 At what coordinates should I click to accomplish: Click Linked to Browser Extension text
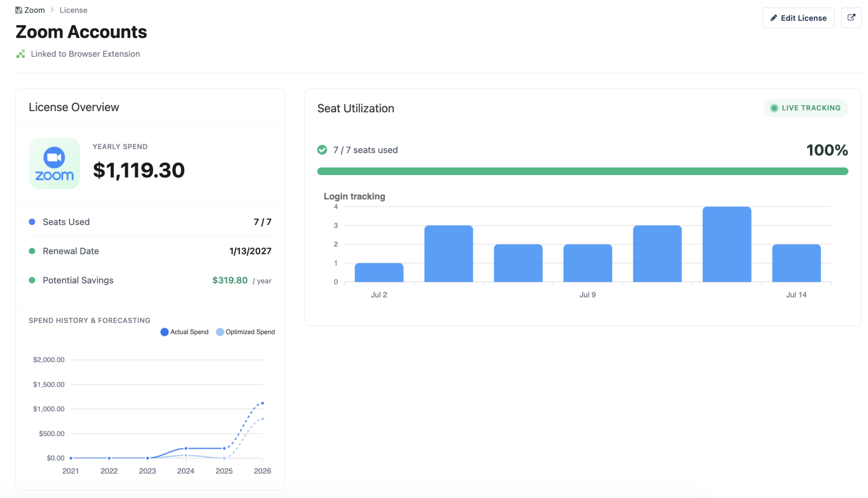pos(85,54)
